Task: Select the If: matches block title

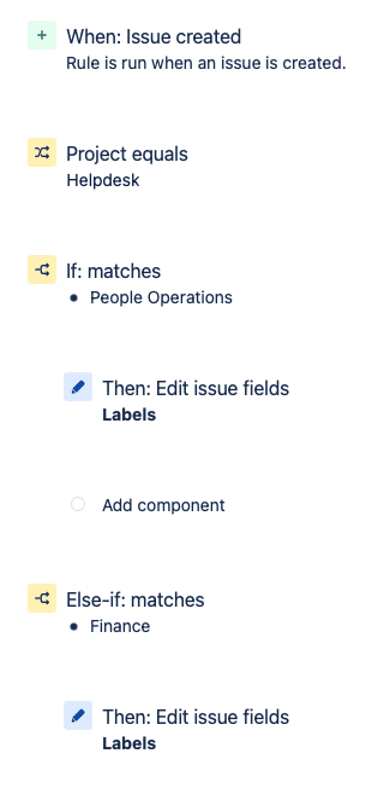Action: [113, 271]
